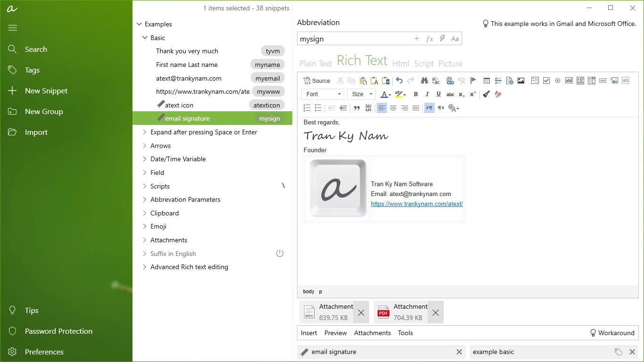The image size is (644, 362).
Task: Open the trankynam.com/atext link in signature
Action: pyautogui.click(x=416, y=204)
